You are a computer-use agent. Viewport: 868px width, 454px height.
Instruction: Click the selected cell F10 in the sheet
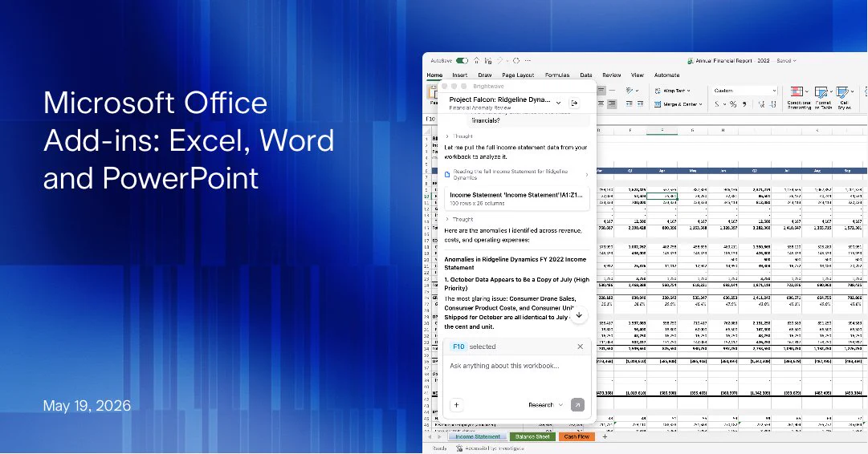[x=662, y=197]
